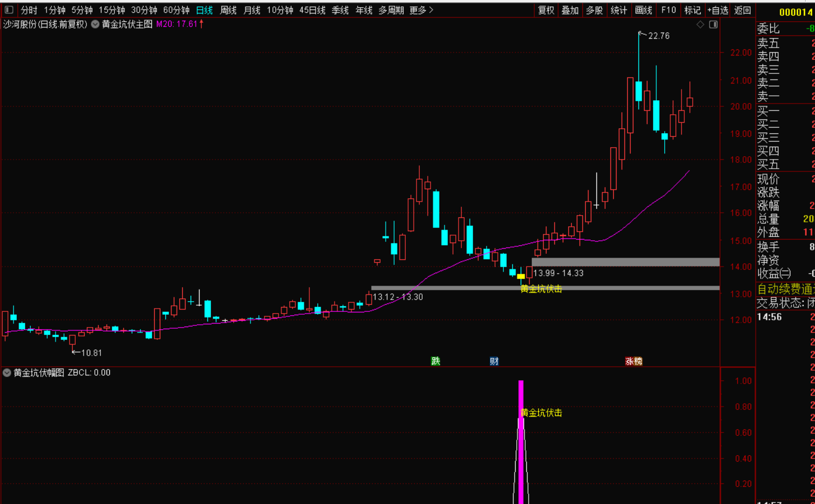
Task: Click the gray 13.99-14.33 price zone bar
Action: pos(625,262)
